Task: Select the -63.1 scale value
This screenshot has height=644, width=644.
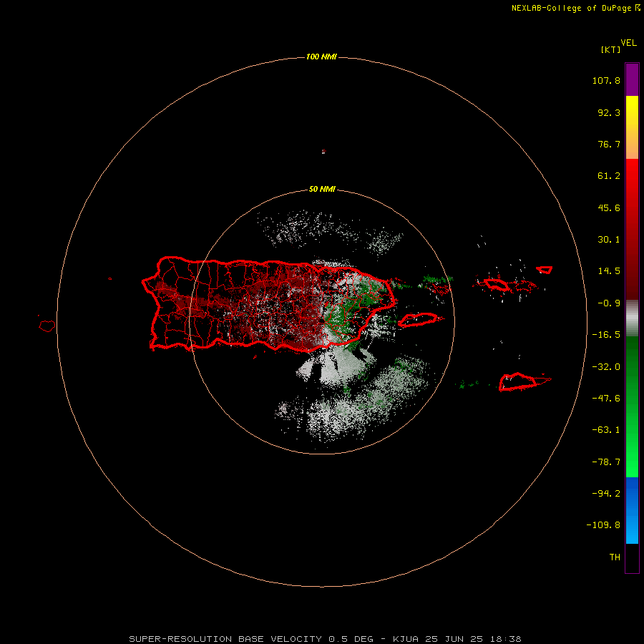Action: (606, 430)
